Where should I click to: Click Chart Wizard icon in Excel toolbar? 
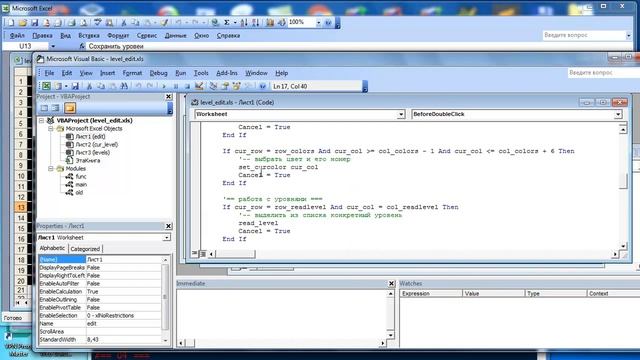[270, 22]
